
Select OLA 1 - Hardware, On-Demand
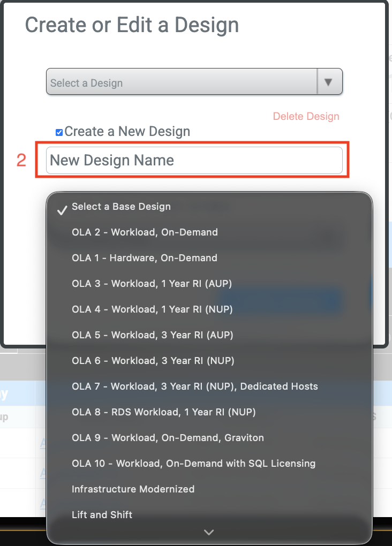(x=145, y=258)
